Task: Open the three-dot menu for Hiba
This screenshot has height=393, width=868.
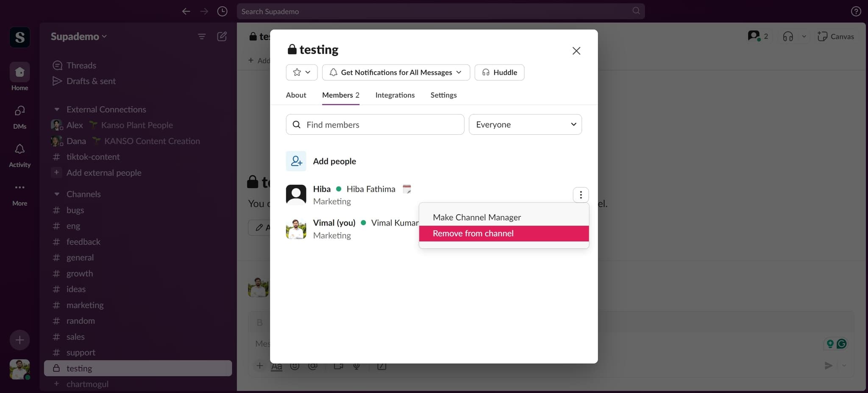Action: [x=580, y=195]
